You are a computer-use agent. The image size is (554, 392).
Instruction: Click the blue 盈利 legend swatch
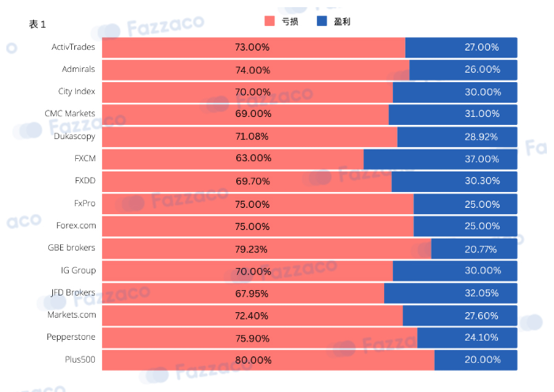322,21
